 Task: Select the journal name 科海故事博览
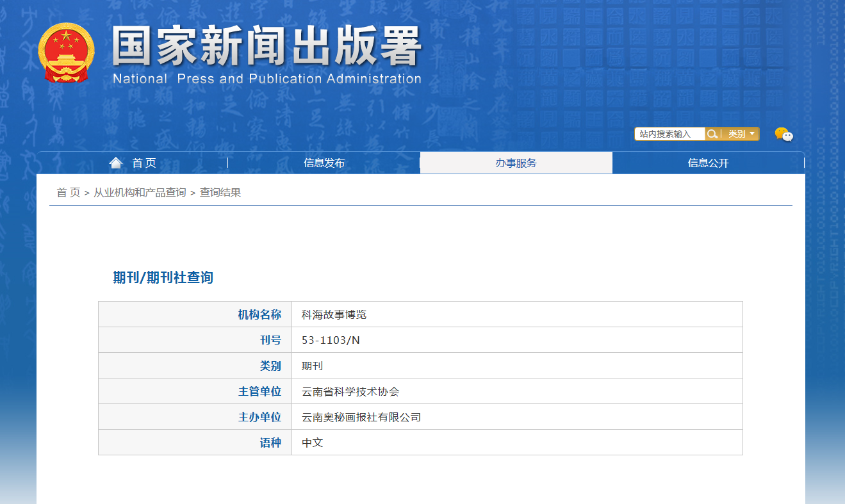coord(334,314)
